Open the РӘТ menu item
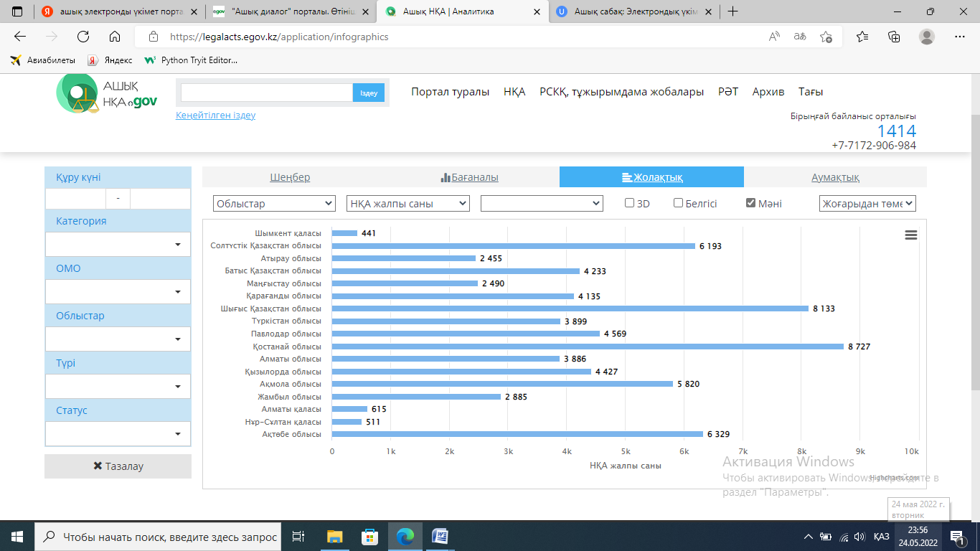980x551 pixels. (x=728, y=92)
